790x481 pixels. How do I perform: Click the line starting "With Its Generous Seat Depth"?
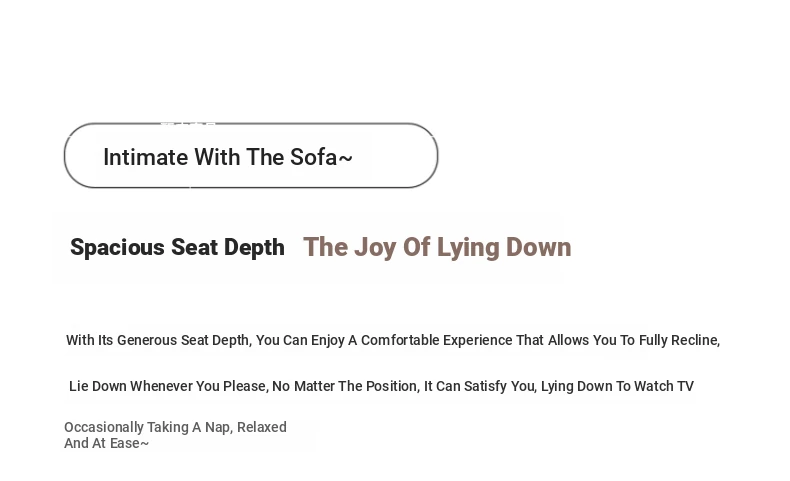[x=393, y=340]
